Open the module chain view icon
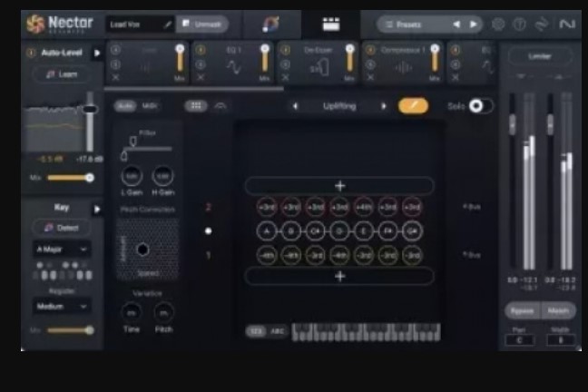This screenshot has width=588, height=392. pyautogui.click(x=331, y=24)
